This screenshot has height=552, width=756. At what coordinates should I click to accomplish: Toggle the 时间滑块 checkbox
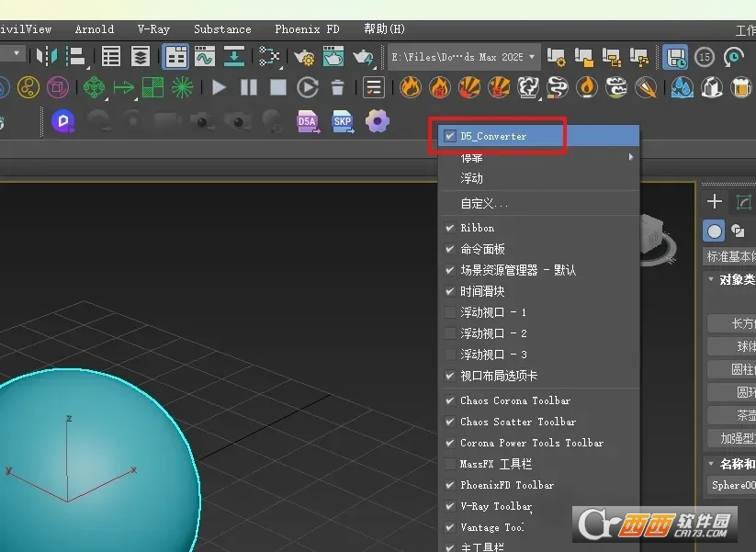(x=450, y=291)
